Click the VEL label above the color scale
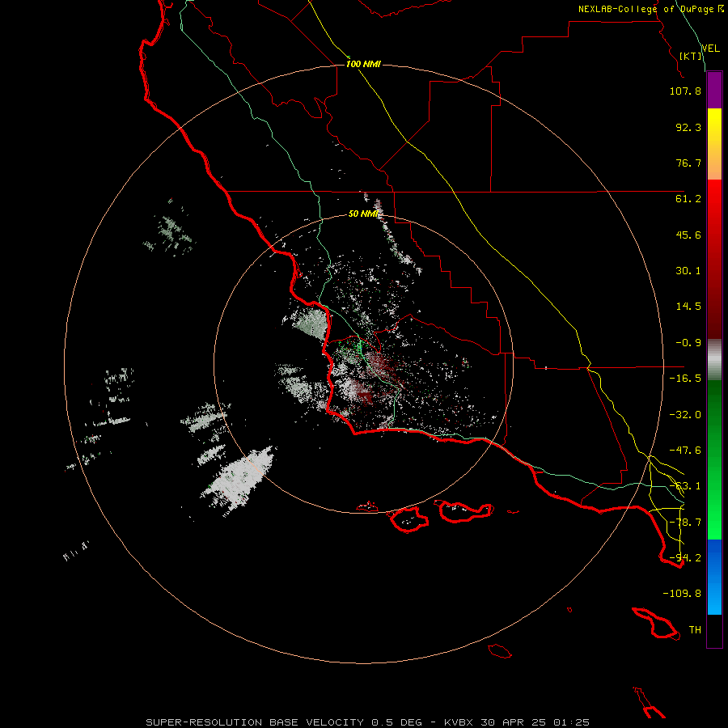This screenshot has height=728, width=728. click(x=710, y=49)
